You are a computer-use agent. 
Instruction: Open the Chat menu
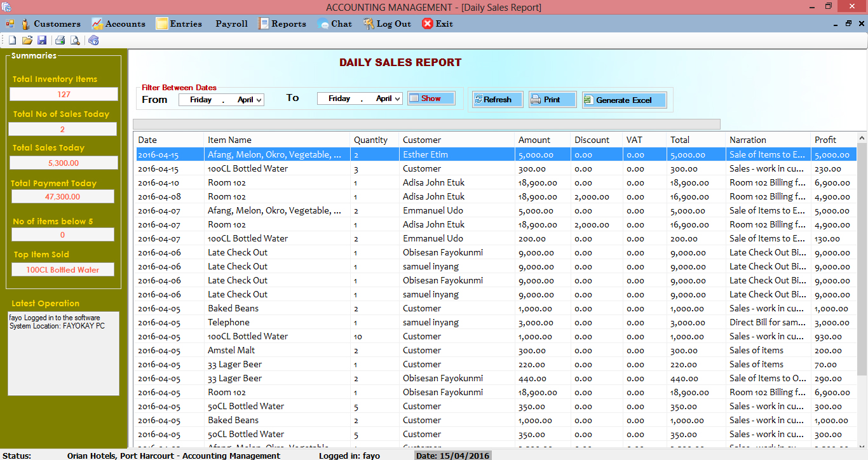tap(335, 24)
